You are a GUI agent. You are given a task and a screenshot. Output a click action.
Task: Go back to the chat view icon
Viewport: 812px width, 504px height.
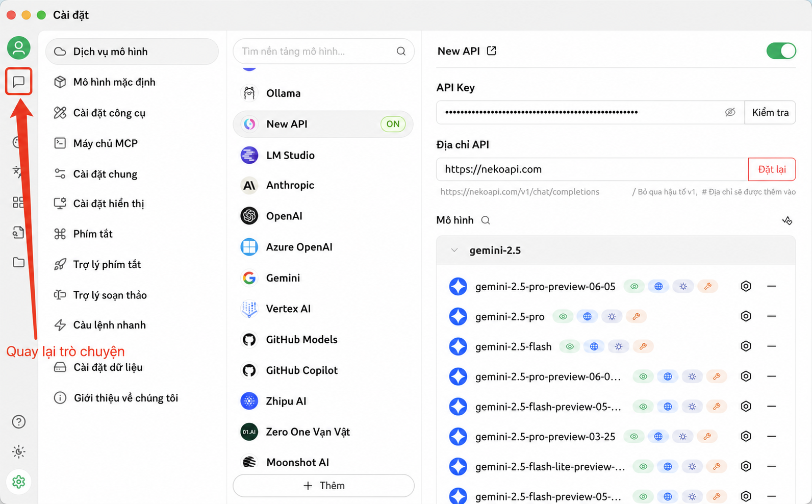point(19,82)
